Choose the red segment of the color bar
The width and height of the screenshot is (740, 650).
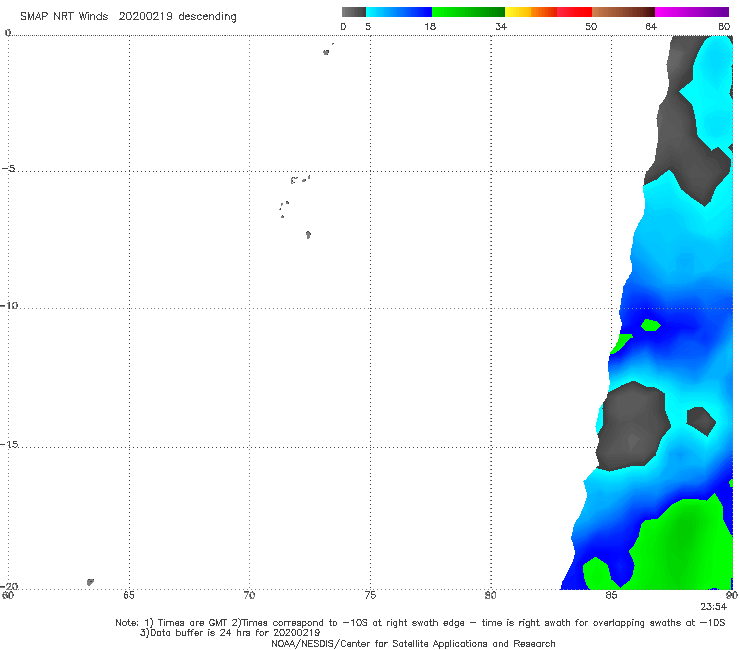coord(574,12)
